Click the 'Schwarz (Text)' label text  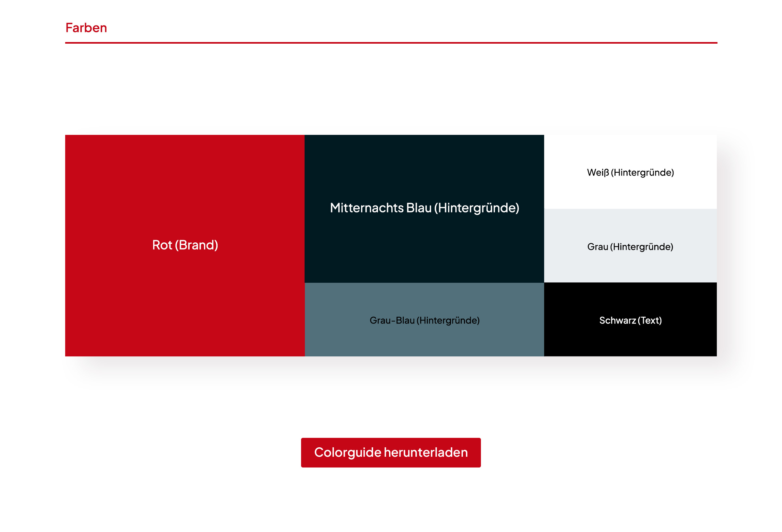pyautogui.click(x=630, y=320)
